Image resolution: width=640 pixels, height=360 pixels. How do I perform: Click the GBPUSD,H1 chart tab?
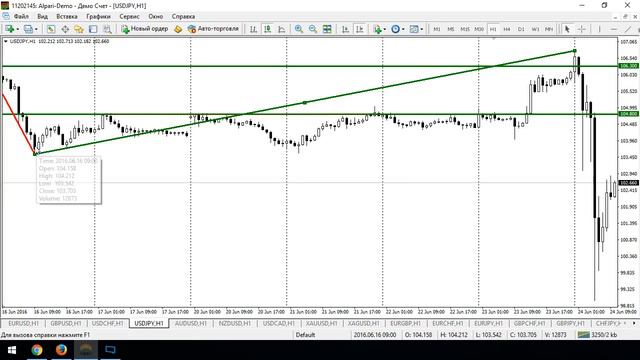(x=66, y=323)
